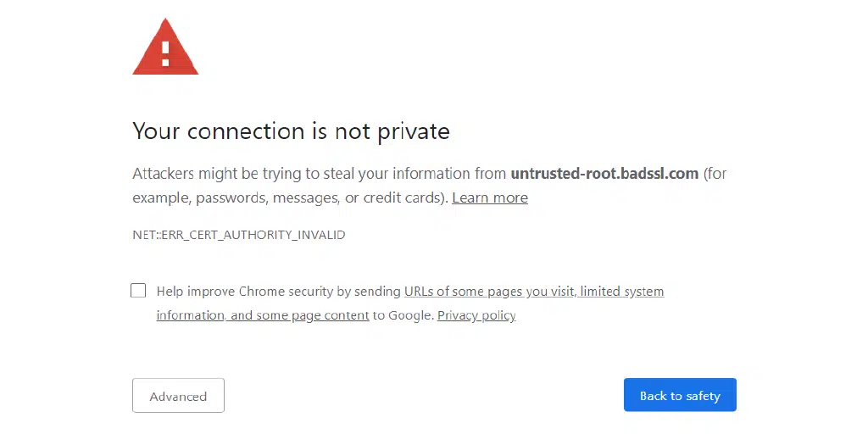Click the NET::ERR_CERT_AUTHORITY_INVALID error code

click(x=238, y=235)
